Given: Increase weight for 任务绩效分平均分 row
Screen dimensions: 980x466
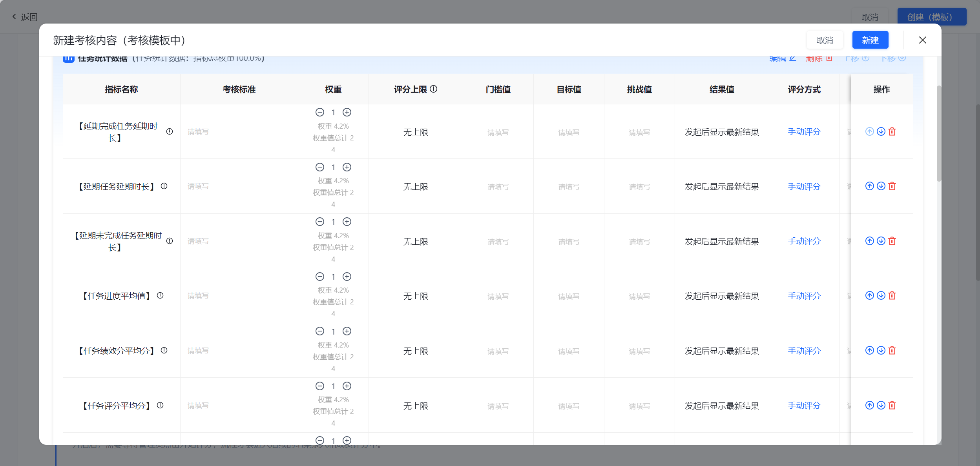Looking at the screenshot, I should tap(347, 331).
